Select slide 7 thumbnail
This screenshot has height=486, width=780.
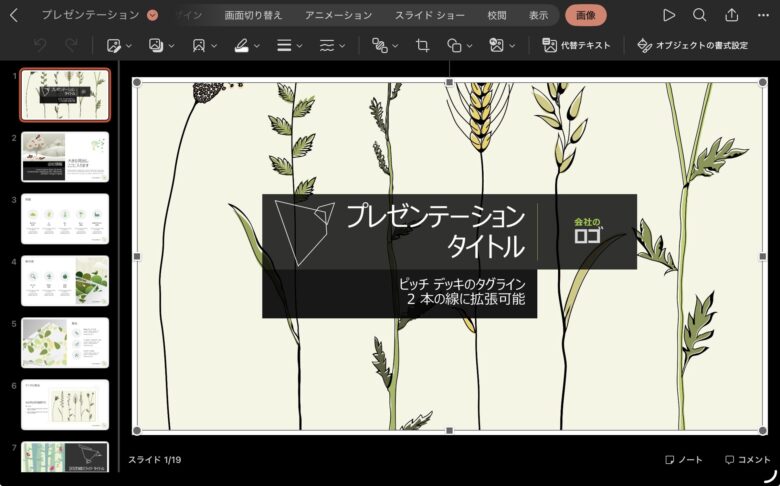click(65, 457)
